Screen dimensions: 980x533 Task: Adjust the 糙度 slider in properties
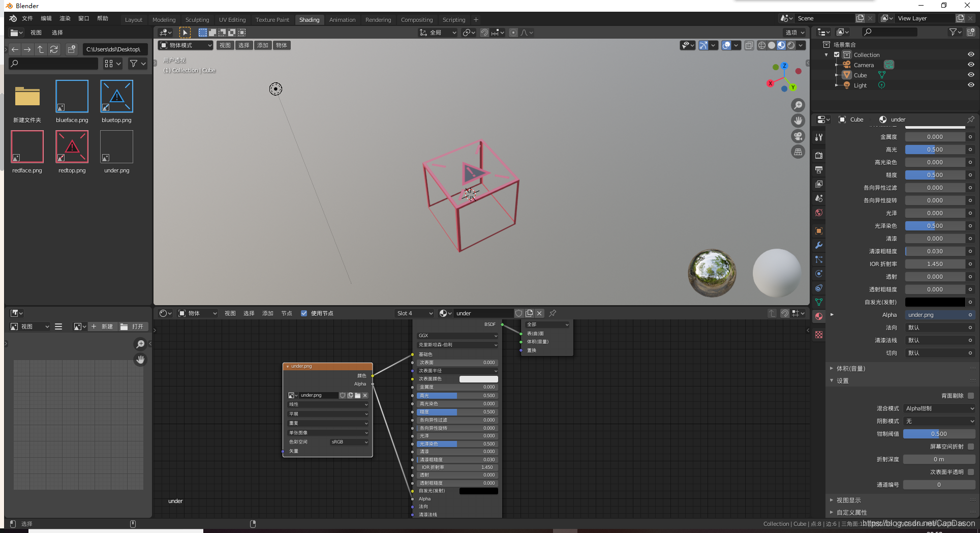(x=935, y=175)
